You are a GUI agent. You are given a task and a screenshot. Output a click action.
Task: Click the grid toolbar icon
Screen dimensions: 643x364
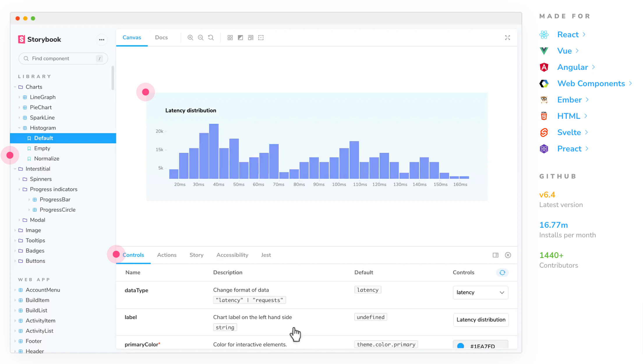pos(230,38)
